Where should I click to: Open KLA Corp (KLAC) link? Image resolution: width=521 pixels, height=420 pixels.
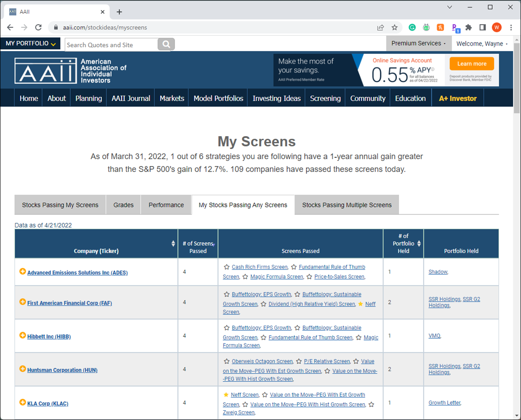click(x=48, y=404)
